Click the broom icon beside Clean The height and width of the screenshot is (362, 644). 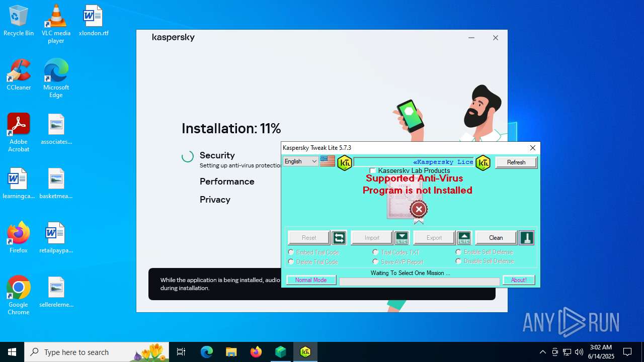pos(526,238)
